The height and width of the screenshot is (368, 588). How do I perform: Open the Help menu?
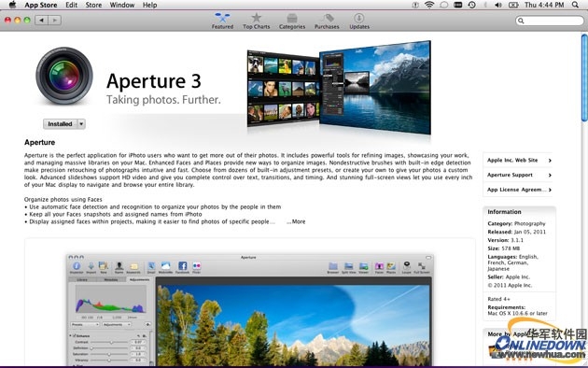pyautogui.click(x=149, y=5)
